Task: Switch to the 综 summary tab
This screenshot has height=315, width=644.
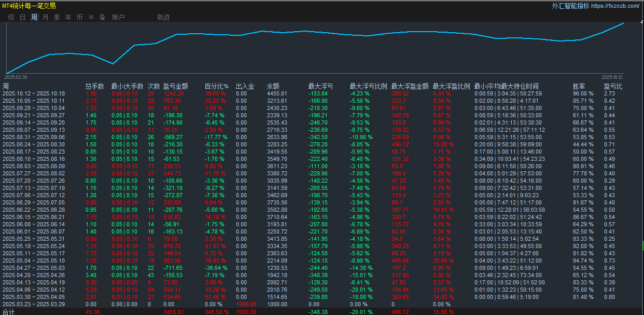Action: (x=11, y=17)
